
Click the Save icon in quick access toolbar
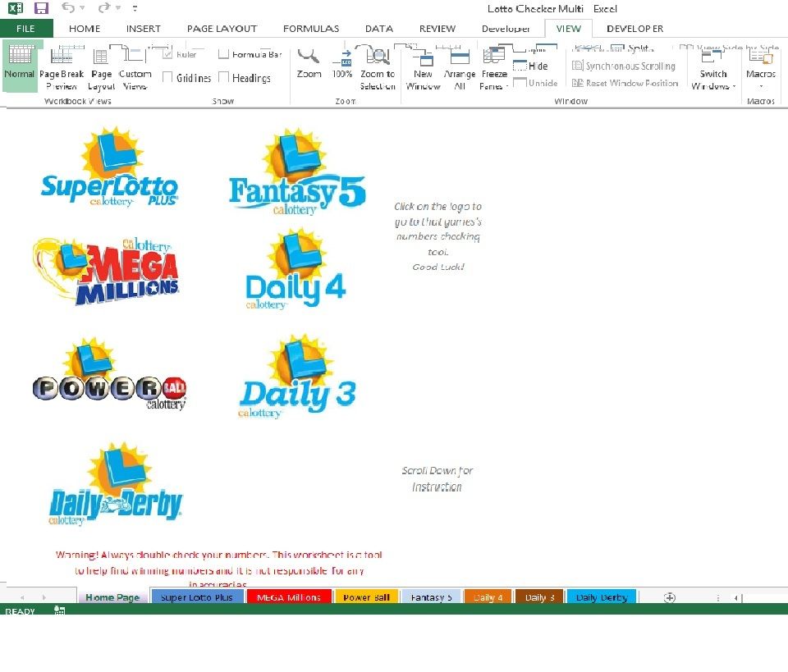(x=41, y=8)
